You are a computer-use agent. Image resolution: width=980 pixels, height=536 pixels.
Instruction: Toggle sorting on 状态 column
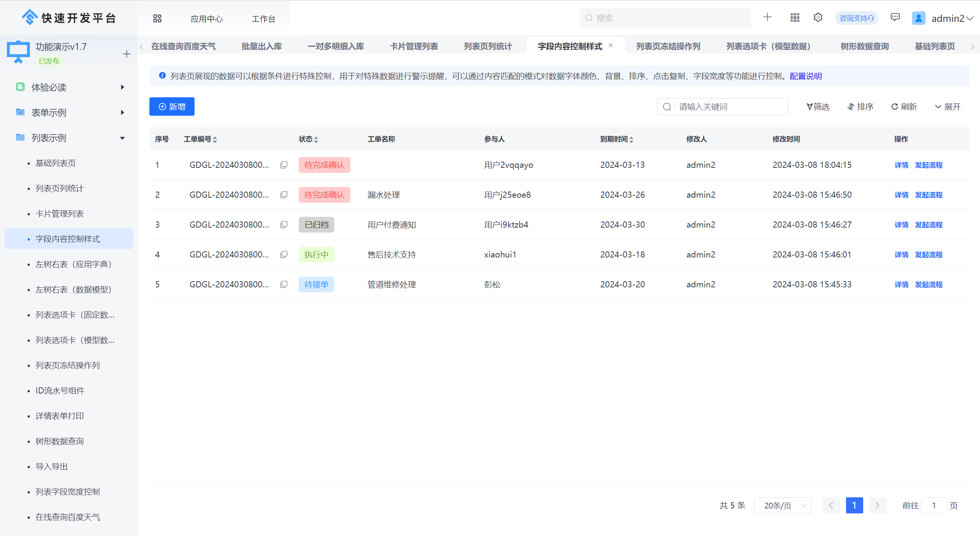(316, 139)
